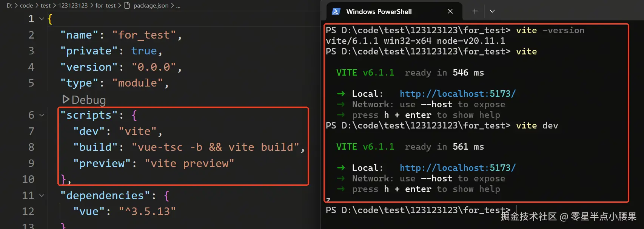Open a new terminal tab with plus
The image size is (644, 229).
475,11
